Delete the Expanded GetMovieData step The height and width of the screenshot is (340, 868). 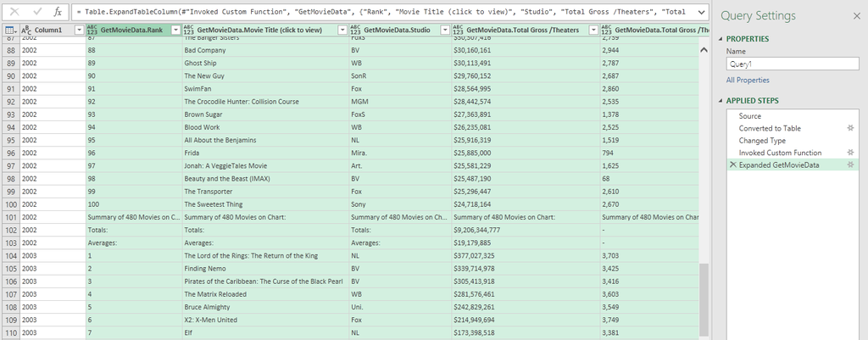tap(733, 165)
